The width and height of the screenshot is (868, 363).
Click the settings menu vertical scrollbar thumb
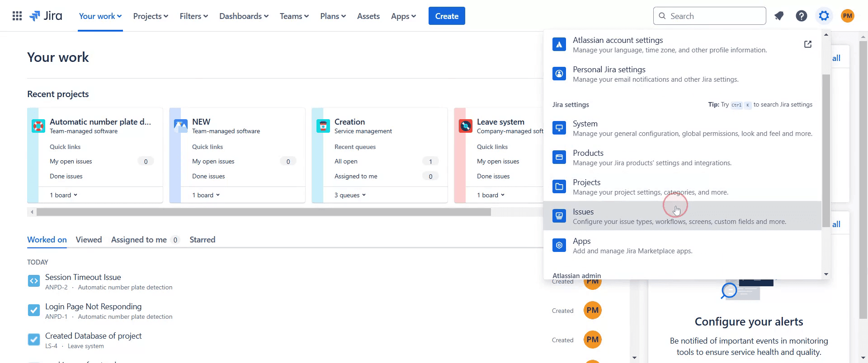tap(826, 151)
